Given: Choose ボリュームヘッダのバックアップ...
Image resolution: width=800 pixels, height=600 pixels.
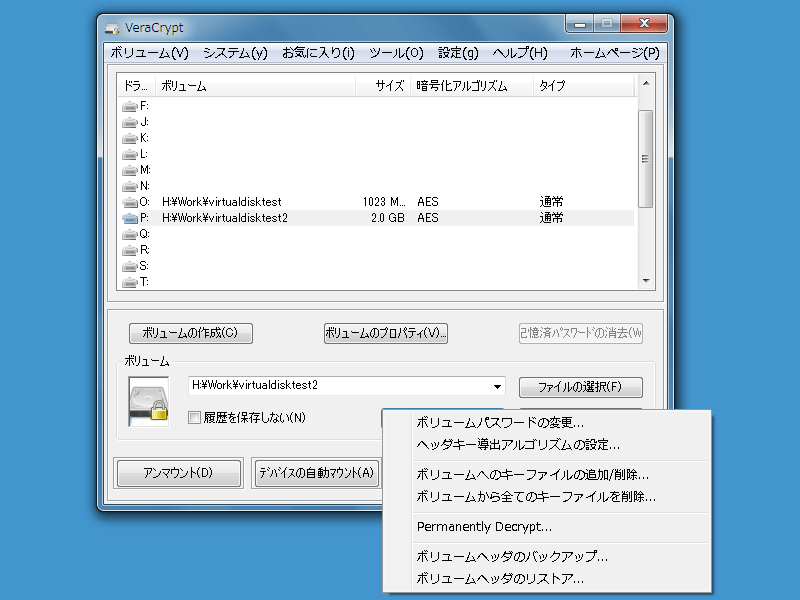Looking at the screenshot, I should pos(547,557).
